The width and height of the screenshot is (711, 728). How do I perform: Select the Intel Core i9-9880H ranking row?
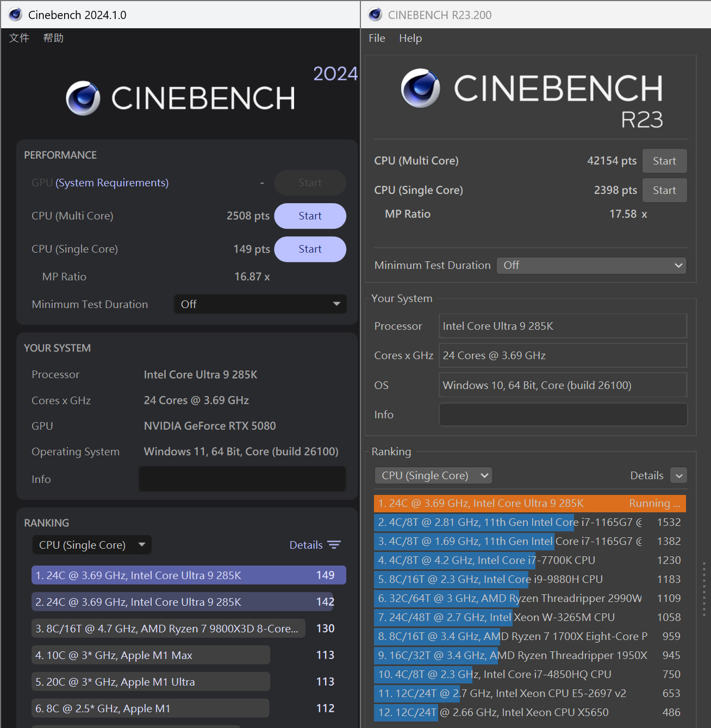(x=530, y=579)
